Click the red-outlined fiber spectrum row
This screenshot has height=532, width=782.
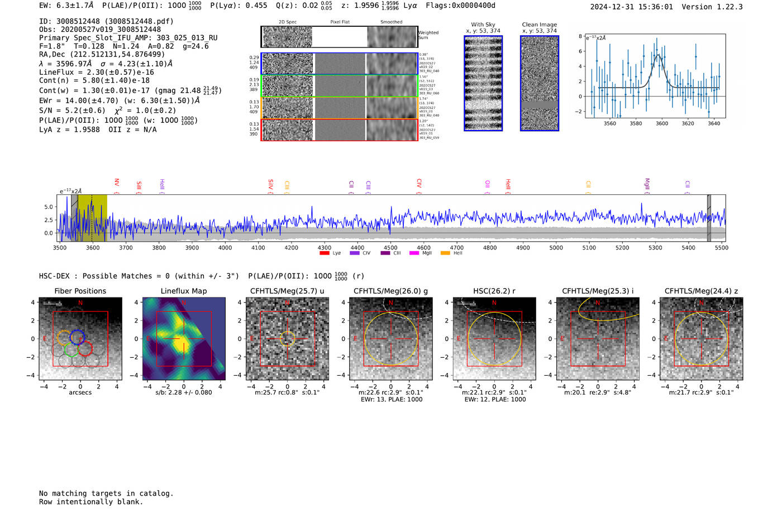340,130
